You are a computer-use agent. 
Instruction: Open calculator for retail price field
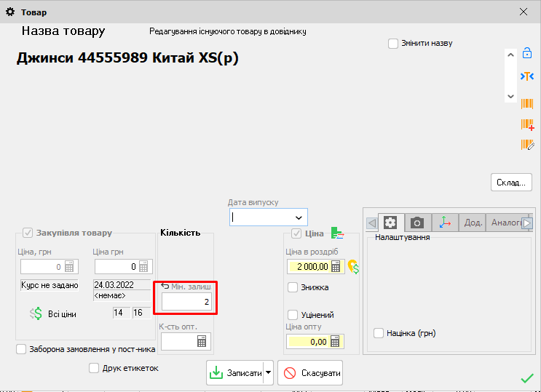pyautogui.click(x=336, y=267)
